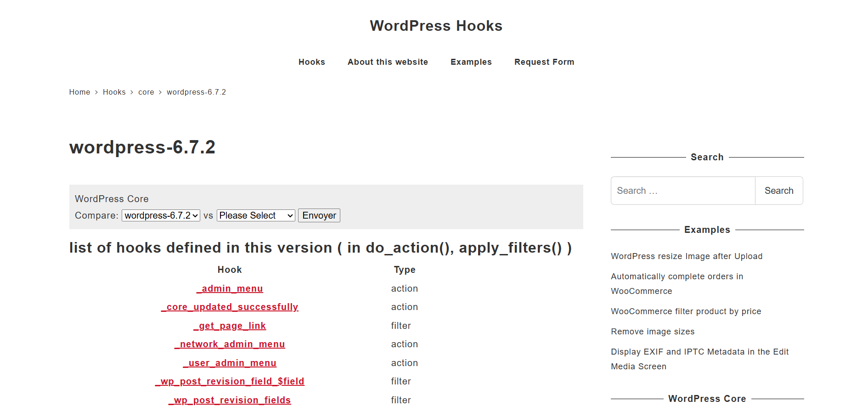868x412 pixels.
Task: View the _get_page_link filter hook
Action: (230, 326)
